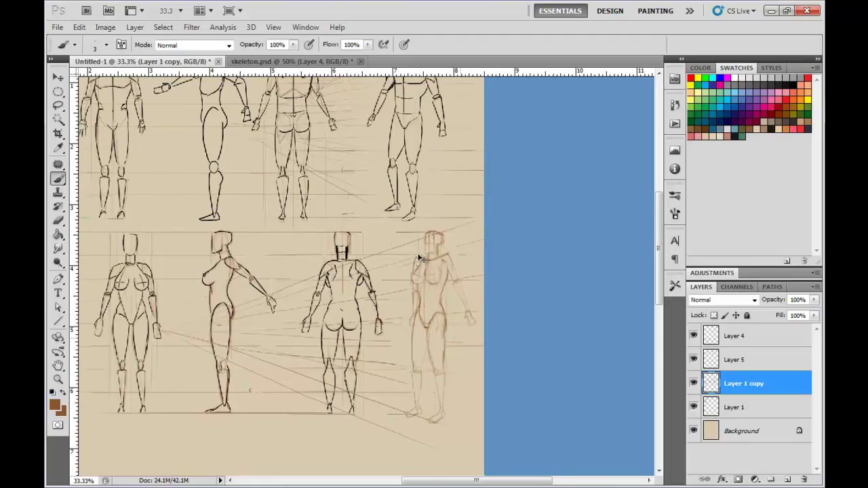
Task: Enable airbrush mode in options bar
Action: point(383,45)
